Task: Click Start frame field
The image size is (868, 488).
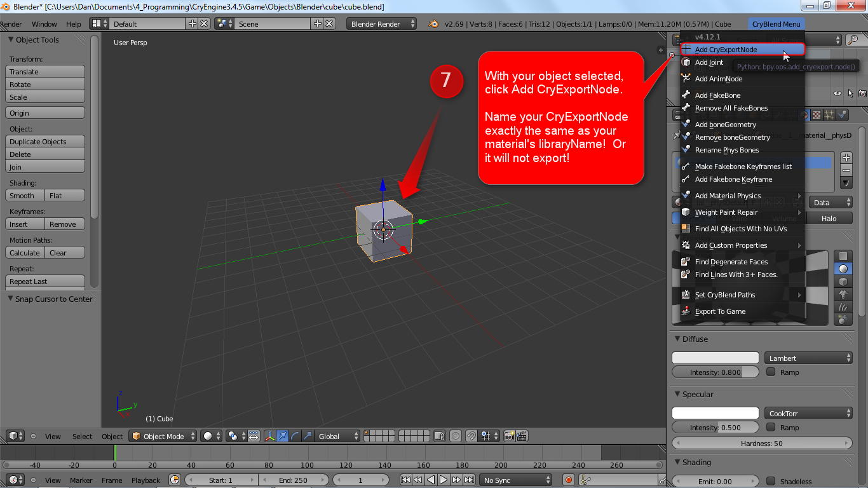Action: point(221,480)
